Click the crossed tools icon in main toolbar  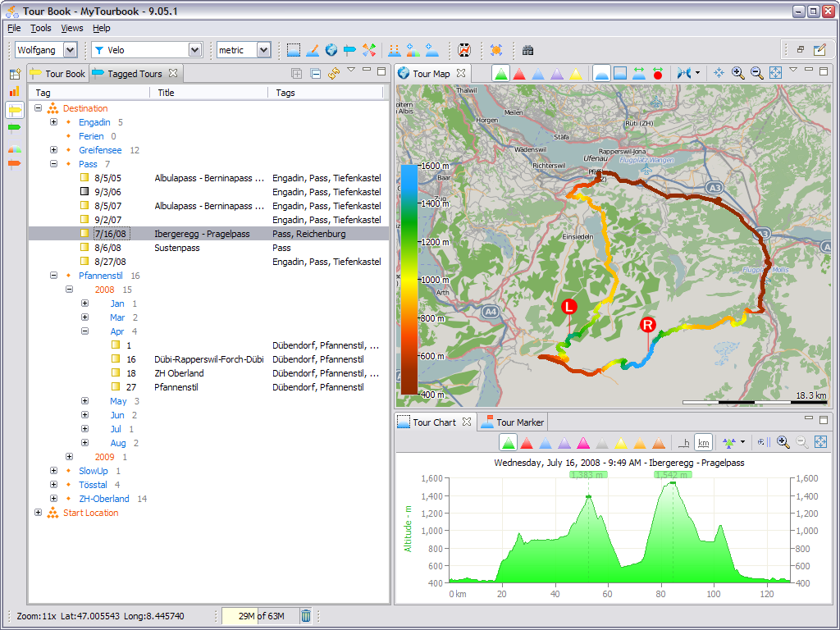[x=368, y=50]
